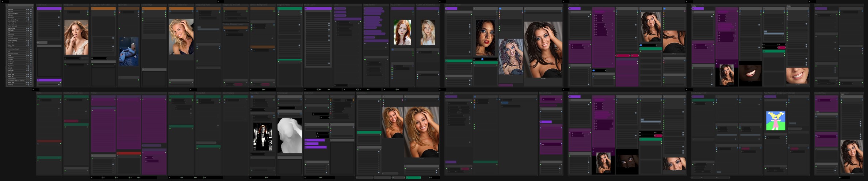Click the Model Patcher group title
This screenshot has width=868, height=181.
tap(369, 5)
